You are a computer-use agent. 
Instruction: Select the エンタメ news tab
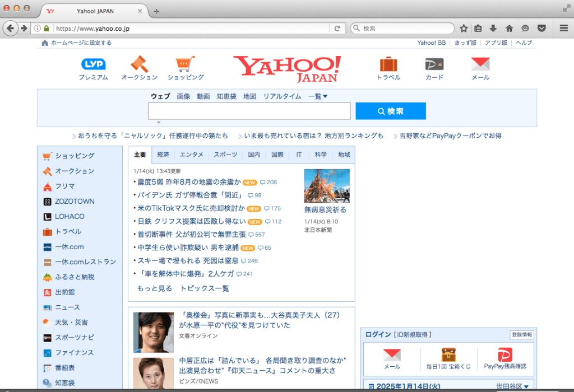pos(192,155)
